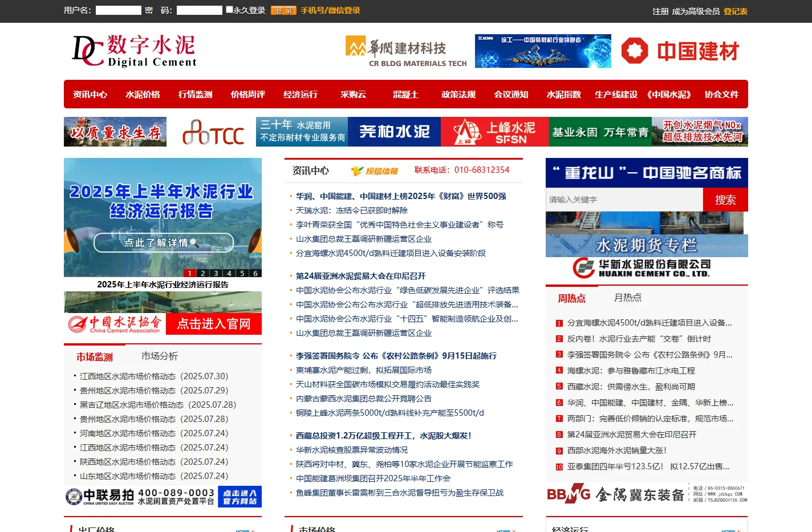Select 行情监测 in navigation bar
Image resolution: width=812 pixels, height=532 pixels.
(x=195, y=94)
